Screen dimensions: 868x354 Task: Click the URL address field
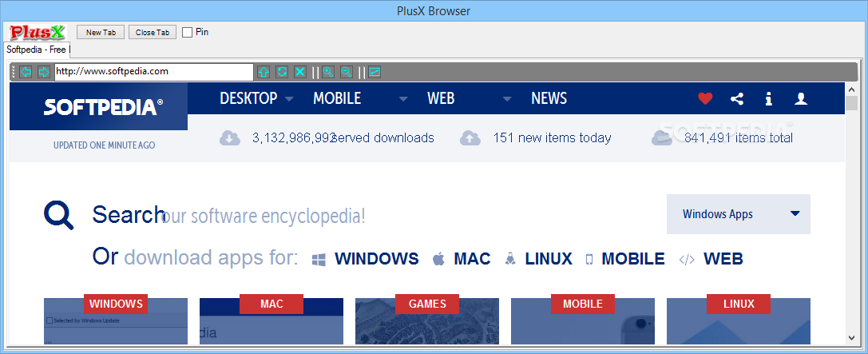[x=154, y=72]
